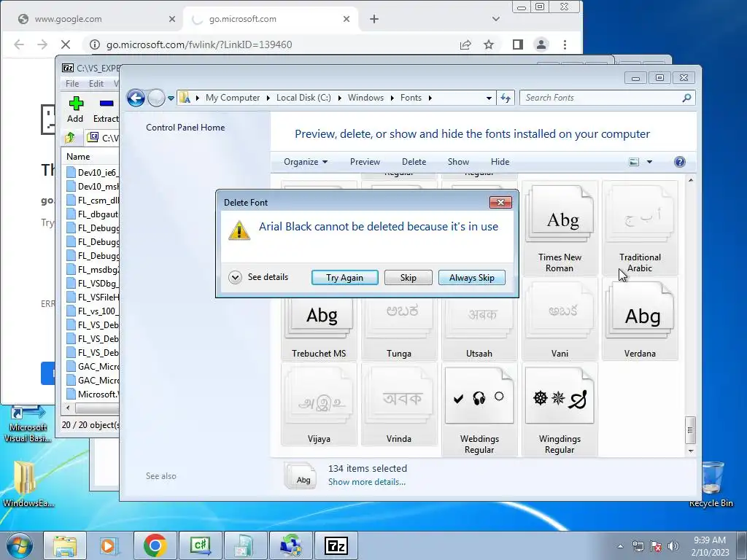Click the Extract icon in 7-Zip
The image size is (747, 560).
(x=106, y=109)
